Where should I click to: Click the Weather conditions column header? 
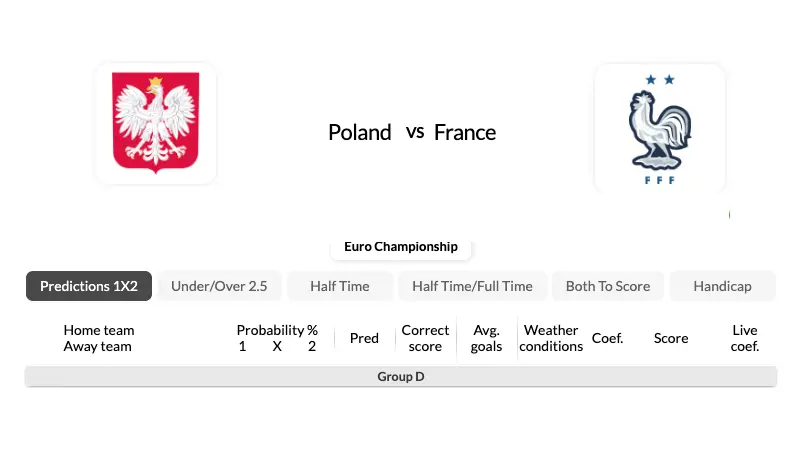[551, 338]
